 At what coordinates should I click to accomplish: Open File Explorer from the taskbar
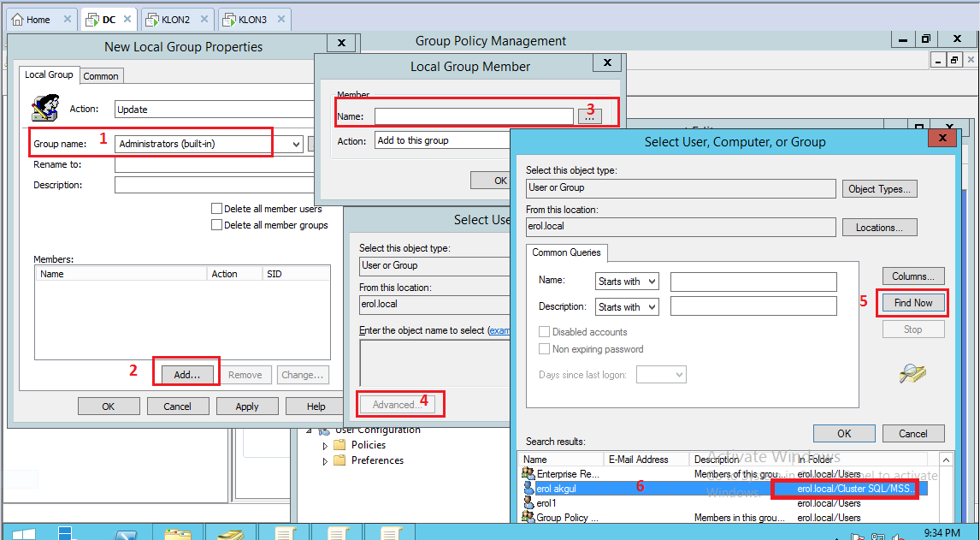[177, 533]
